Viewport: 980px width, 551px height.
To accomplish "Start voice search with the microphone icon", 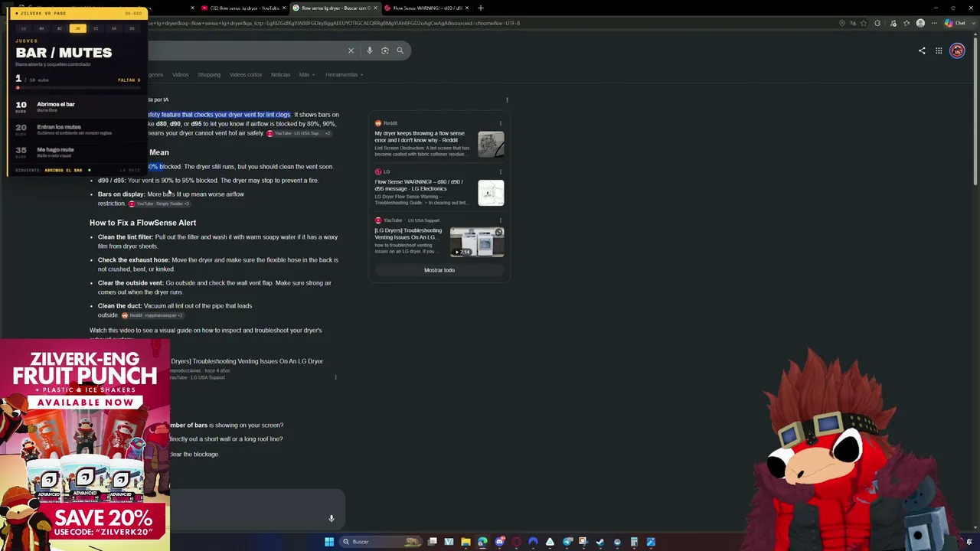I will [370, 51].
